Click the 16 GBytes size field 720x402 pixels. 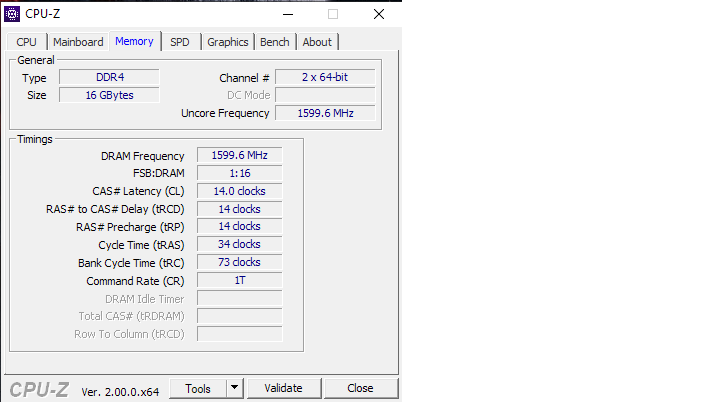(109, 95)
